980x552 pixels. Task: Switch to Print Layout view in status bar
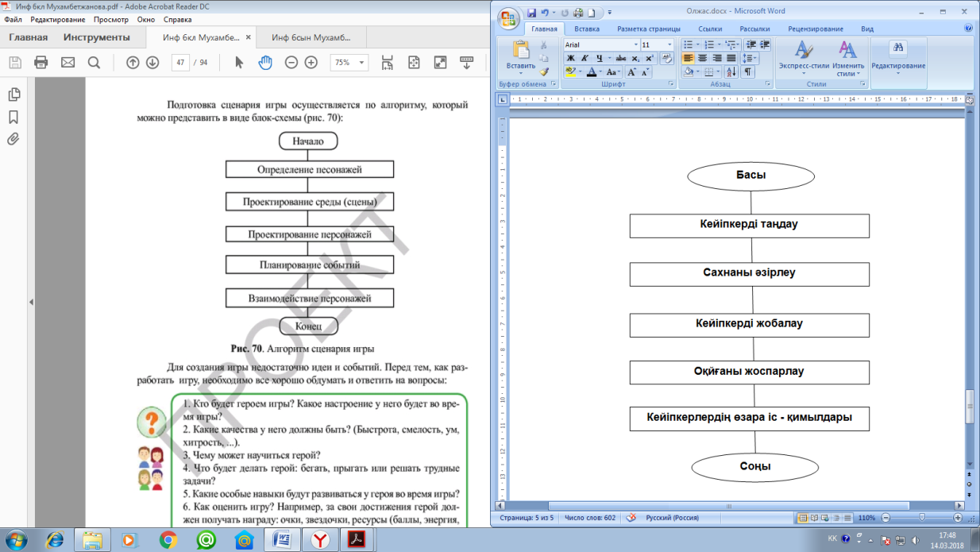coord(803,518)
